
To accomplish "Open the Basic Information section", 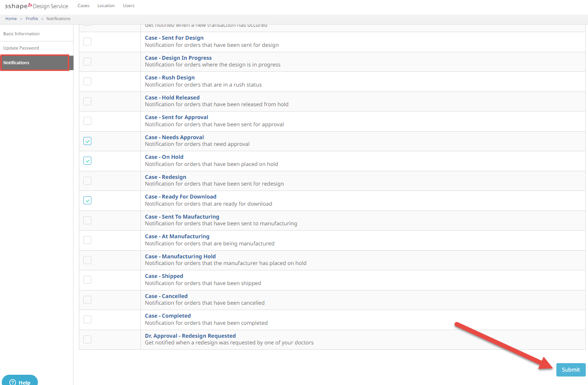I will [x=21, y=33].
